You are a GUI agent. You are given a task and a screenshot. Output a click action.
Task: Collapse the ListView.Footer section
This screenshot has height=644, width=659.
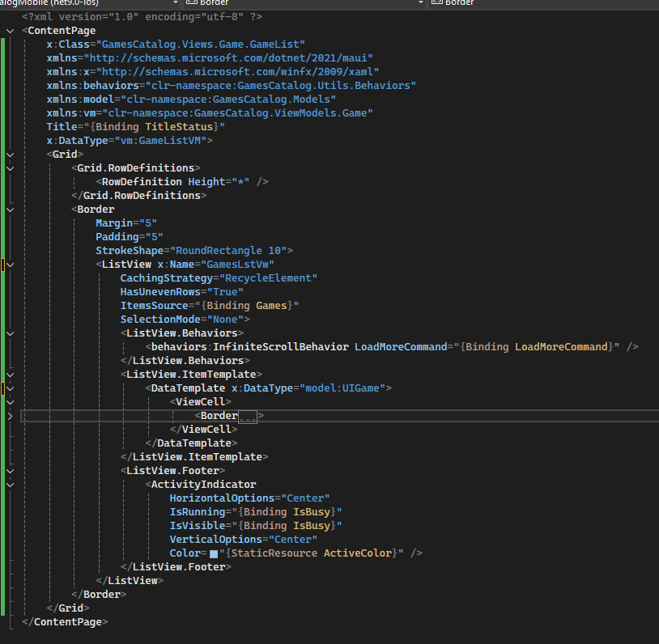(10, 470)
